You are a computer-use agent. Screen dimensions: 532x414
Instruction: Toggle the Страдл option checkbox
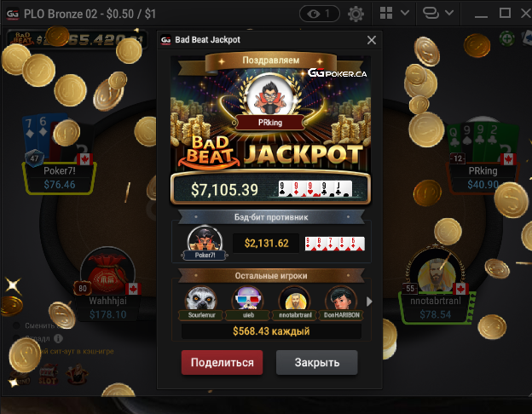pos(16,338)
